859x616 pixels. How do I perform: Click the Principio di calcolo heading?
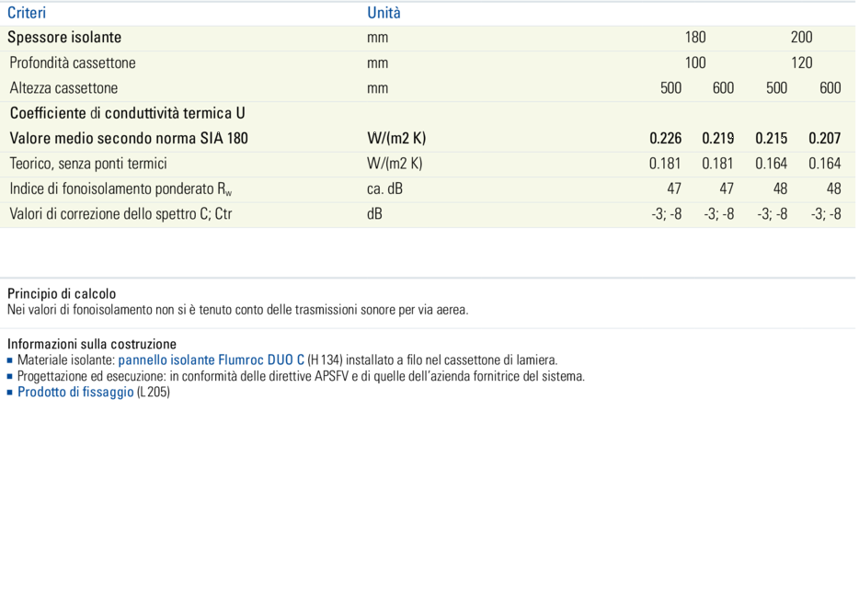pyautogui.click(x=62, y=294)
